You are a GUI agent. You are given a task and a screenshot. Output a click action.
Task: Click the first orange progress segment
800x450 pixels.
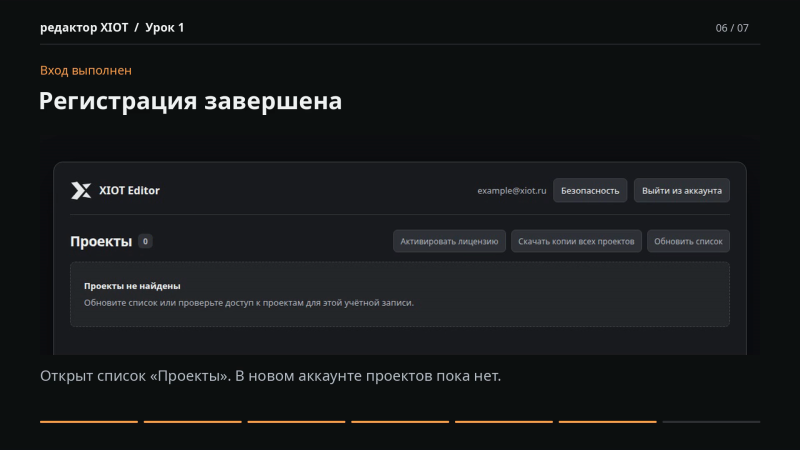click(89, 422)
